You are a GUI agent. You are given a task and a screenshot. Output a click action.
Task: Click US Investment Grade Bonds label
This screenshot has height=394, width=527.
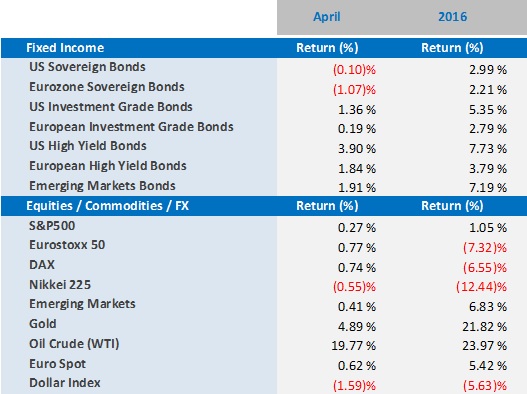(x=111, y=107)
